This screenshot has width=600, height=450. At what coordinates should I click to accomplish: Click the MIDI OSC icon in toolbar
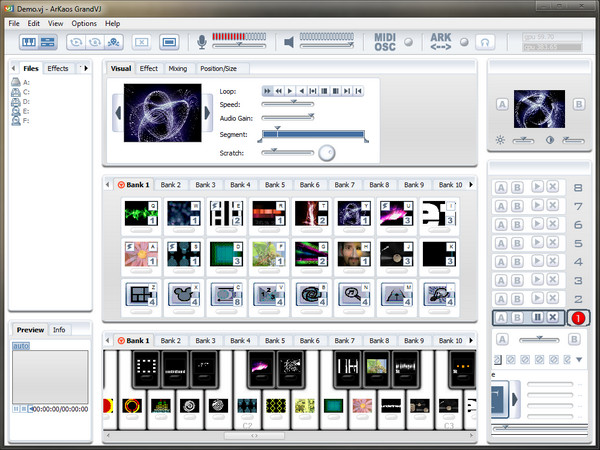point(386,42)
